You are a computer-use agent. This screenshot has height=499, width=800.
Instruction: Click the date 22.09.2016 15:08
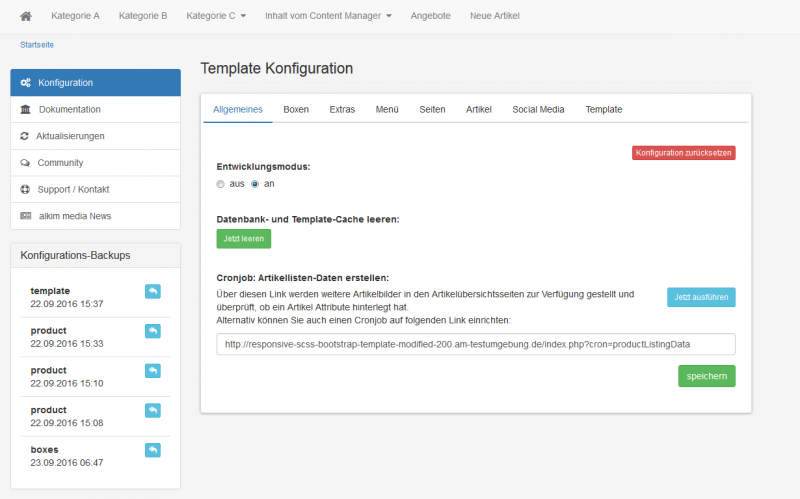[67, 423]
